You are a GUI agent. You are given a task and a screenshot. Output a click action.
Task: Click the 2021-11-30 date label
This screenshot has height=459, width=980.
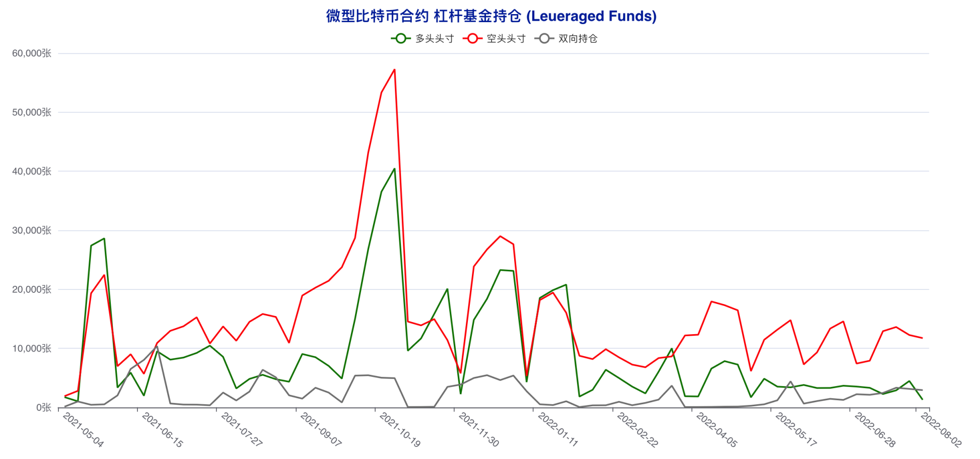tap(479, 430)
